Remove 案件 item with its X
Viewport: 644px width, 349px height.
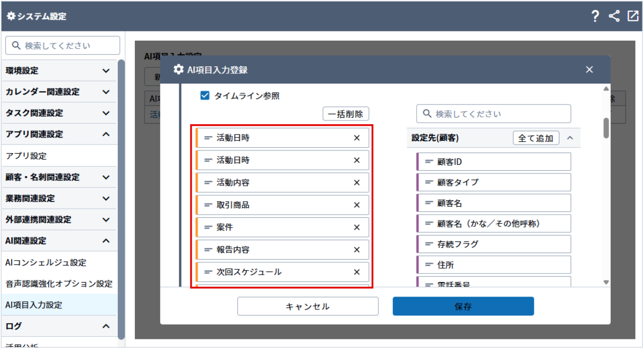[x=357, y=227]
